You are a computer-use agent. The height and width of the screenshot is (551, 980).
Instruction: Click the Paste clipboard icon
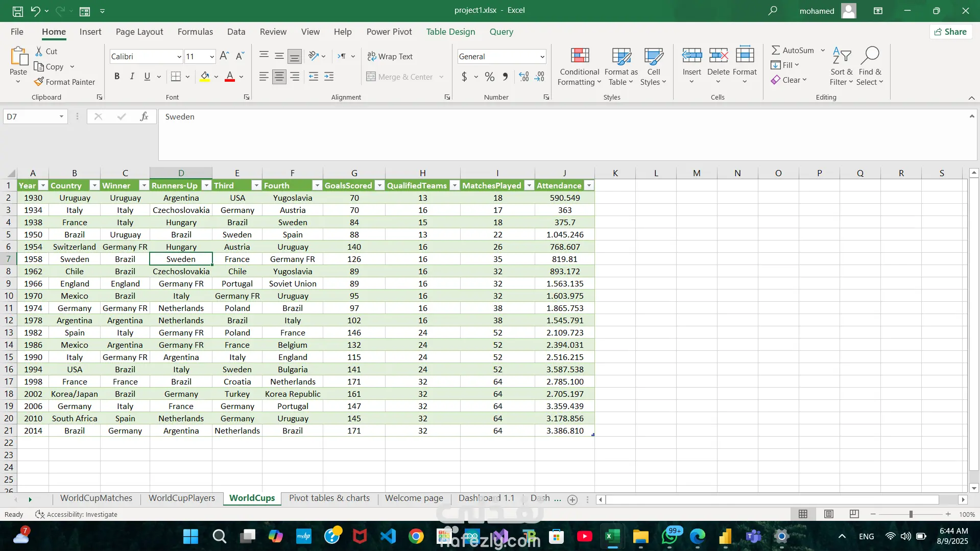click(x=19, y=56)
